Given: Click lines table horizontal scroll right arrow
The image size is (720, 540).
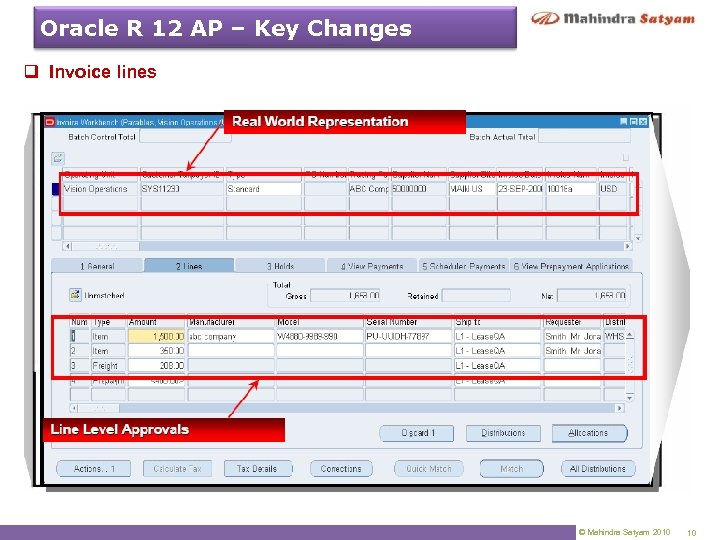Looking at the screenshot, I should click(620, 408).
